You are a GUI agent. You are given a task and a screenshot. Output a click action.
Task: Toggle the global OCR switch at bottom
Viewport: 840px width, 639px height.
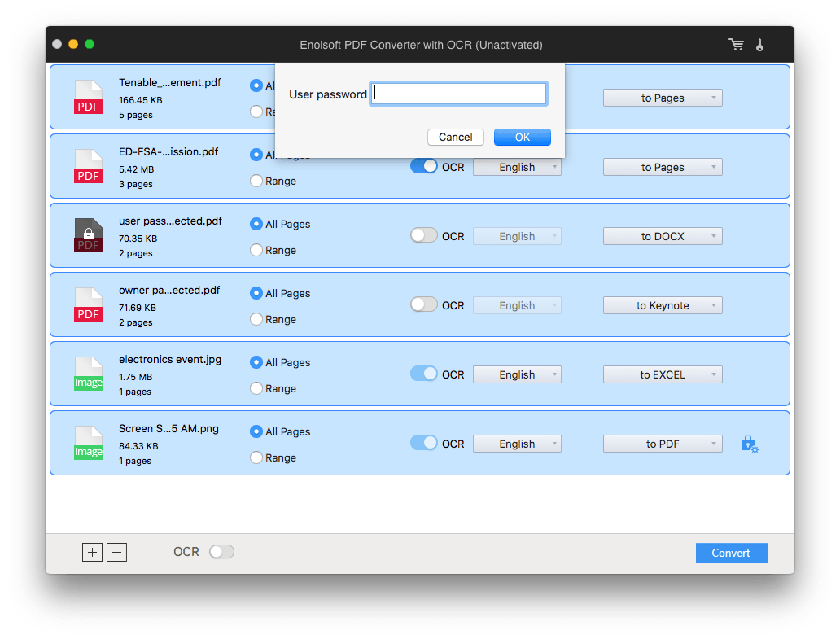point(221,552)
